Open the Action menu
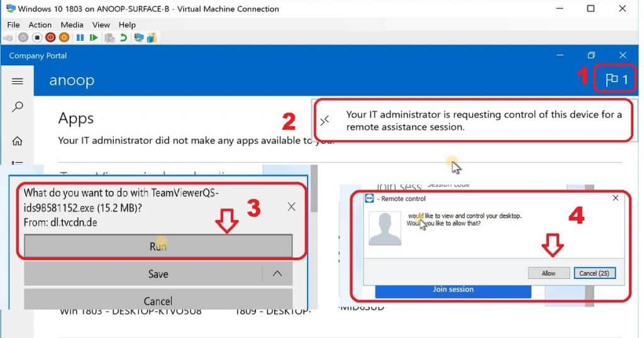Screen dimensions: 644x338 [x=40, y=25]
